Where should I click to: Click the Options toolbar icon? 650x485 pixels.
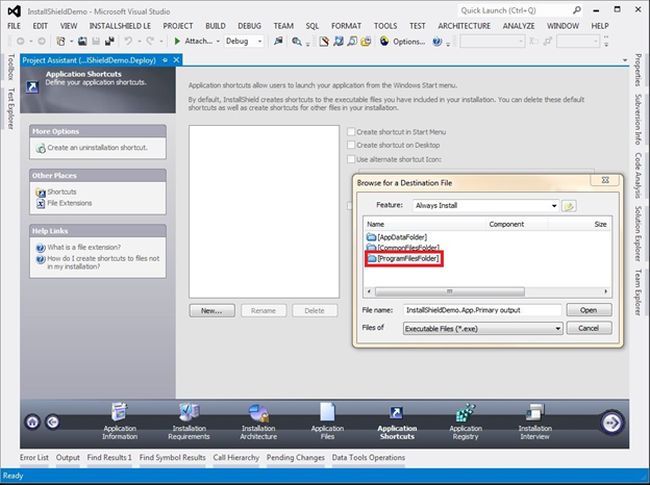pyautogui.click(x=384, y=41)
